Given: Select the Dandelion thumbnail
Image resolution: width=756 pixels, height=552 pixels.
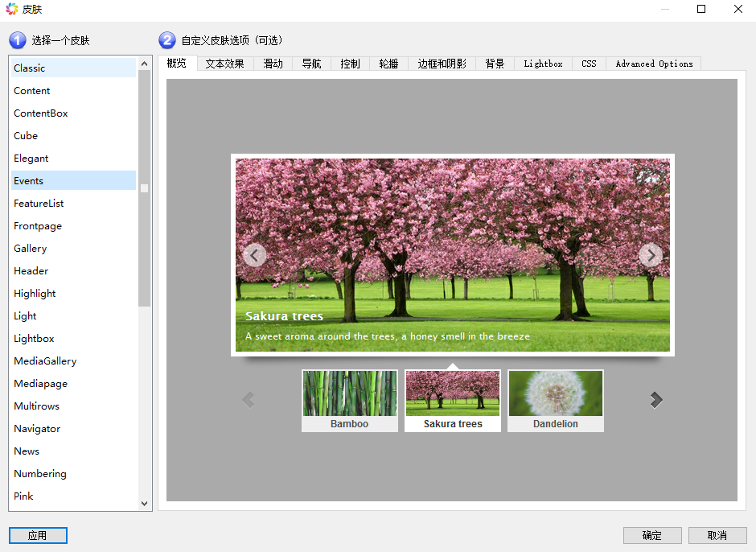Looking at the screenshot, I should [x=555, y=401].
